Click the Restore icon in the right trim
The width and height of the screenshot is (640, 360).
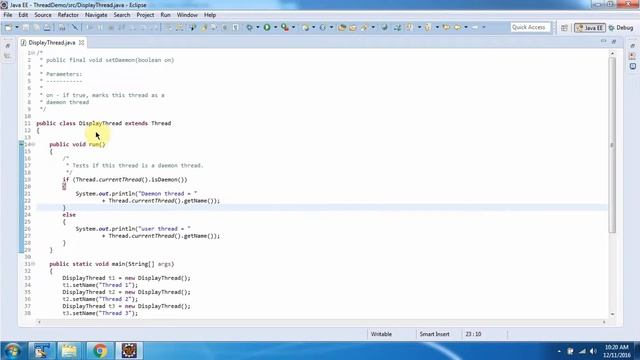tap(632, 46)
